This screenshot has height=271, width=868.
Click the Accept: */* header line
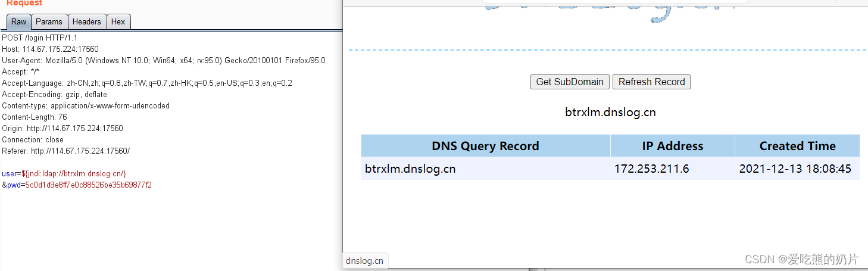pyautogui.click(x=23, y=72)
